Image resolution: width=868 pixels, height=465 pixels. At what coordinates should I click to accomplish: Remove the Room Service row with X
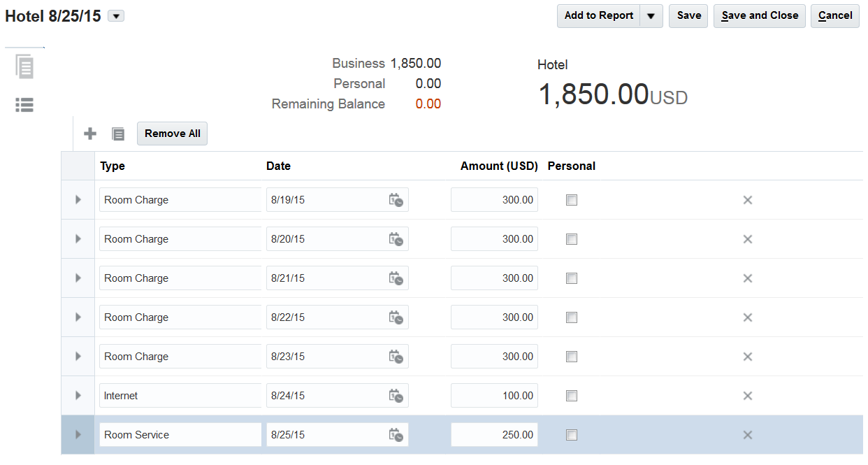click(747, 435)
